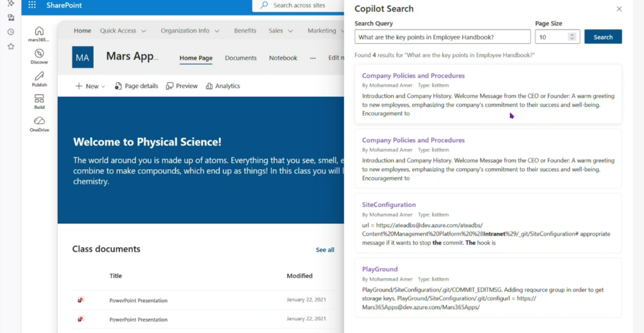Open second Company Policies and Procedures result
Screen dimensions: 644x333
click(413, 140)
